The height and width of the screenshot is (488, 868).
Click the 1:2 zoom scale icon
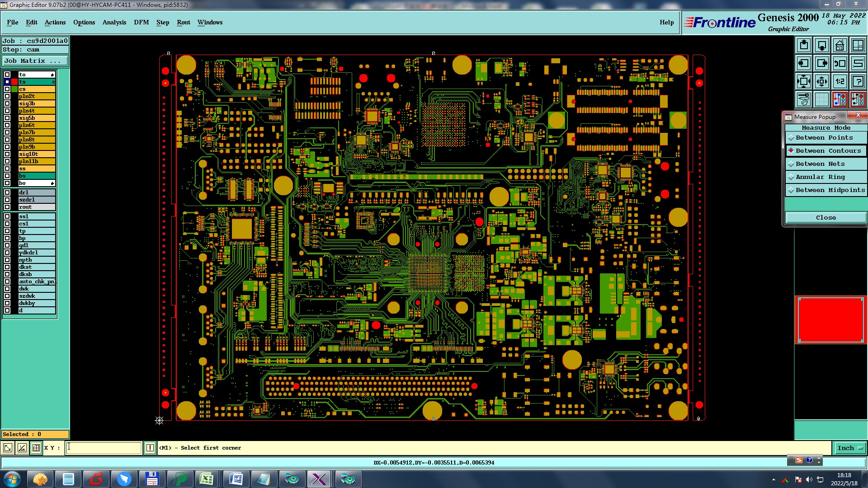coord(840,81)
